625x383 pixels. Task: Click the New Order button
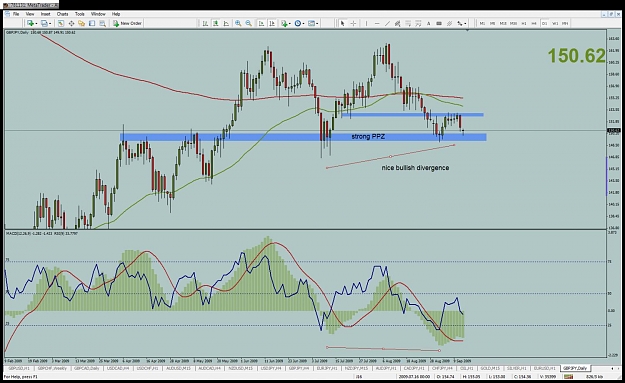pos(127,24)
